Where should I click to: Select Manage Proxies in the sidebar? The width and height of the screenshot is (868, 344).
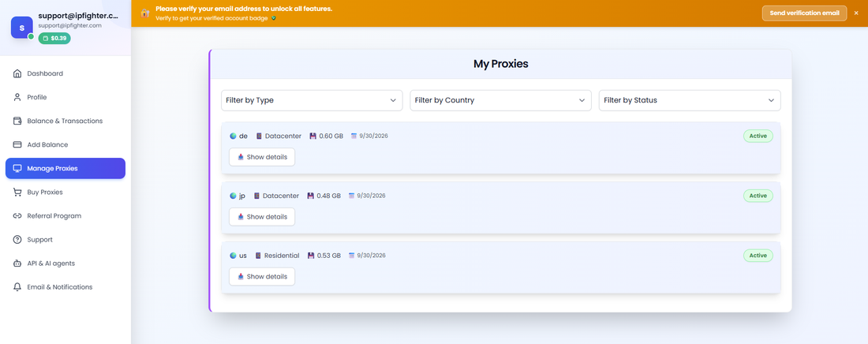(65, 168)
